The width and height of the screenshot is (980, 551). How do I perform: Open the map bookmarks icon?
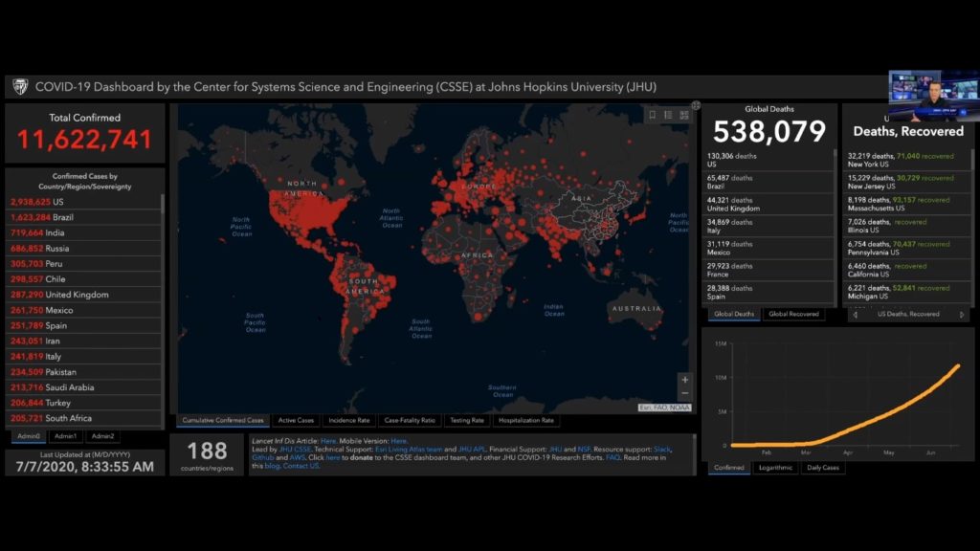[x=652, y=115]
